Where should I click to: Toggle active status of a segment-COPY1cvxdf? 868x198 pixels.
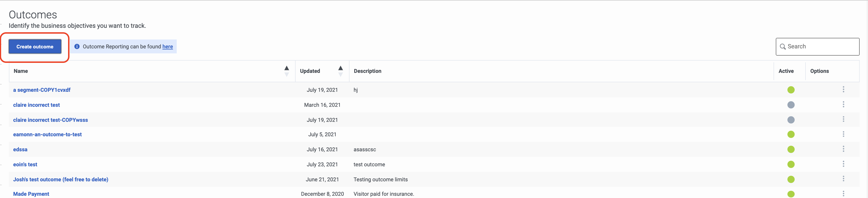pos(791,90)
